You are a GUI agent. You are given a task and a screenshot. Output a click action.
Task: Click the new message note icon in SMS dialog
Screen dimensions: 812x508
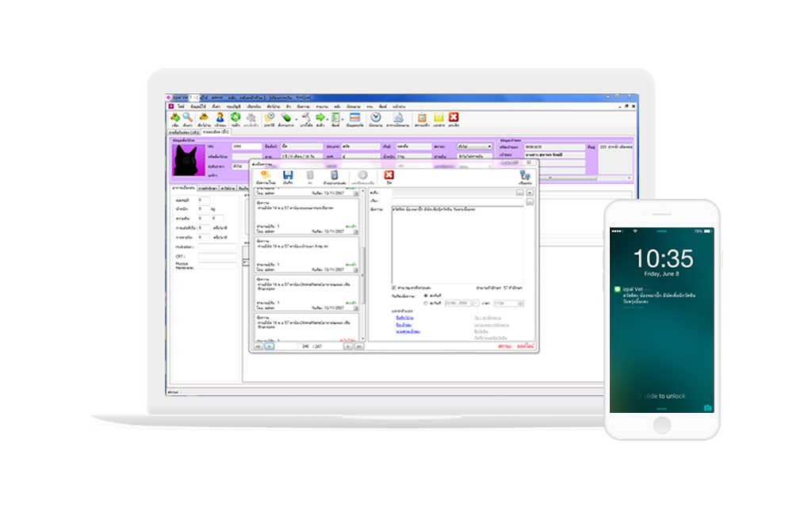[266, 175]
